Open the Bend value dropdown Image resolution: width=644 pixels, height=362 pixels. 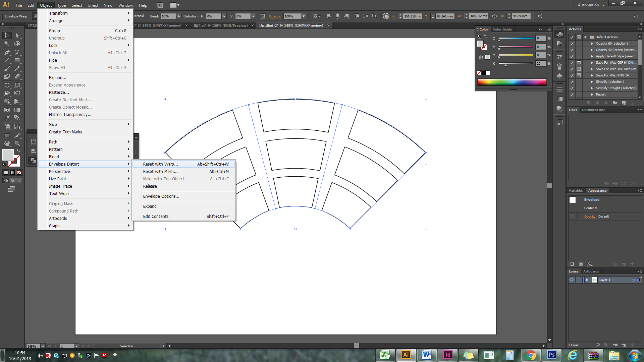[x=179, y=16]
